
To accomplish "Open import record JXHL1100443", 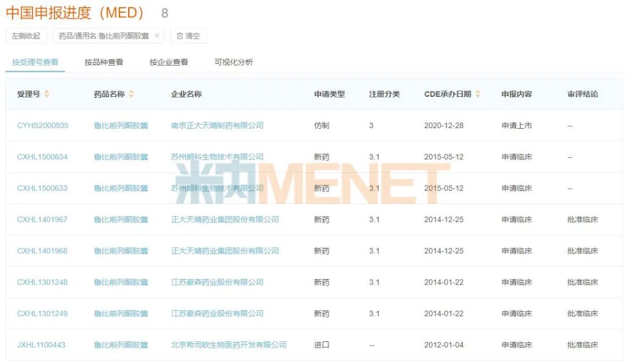I will click(42, 344).
